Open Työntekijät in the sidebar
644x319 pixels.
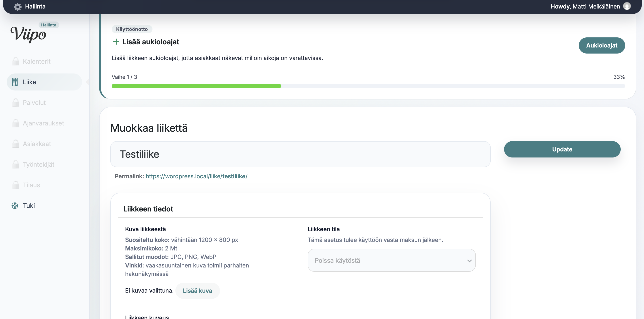coord(44,164)
